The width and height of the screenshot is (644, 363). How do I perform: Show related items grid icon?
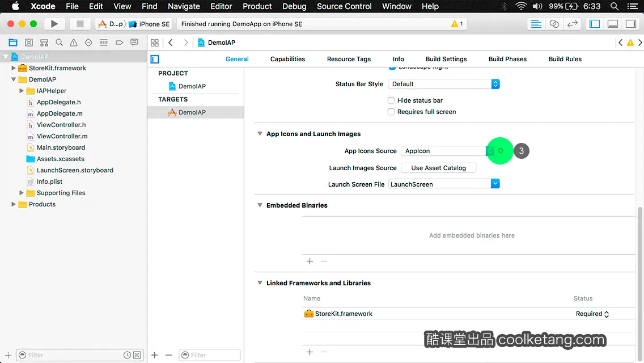click(x=155, y=43)
